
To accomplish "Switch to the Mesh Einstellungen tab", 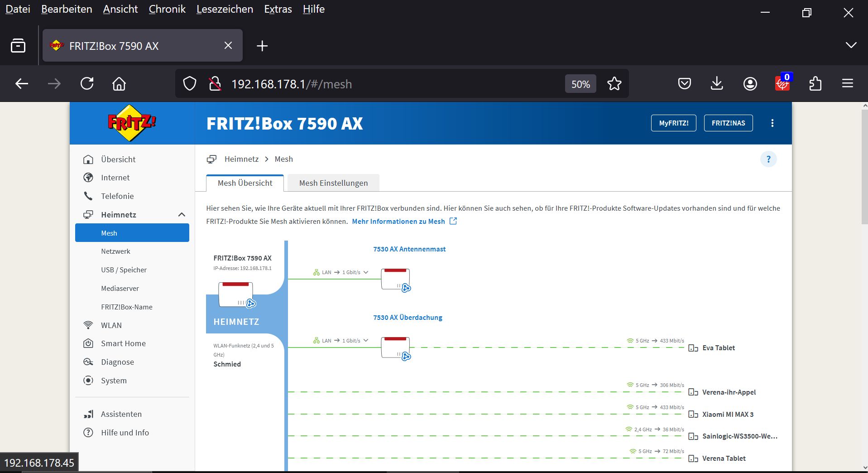I will coord(333,183).
